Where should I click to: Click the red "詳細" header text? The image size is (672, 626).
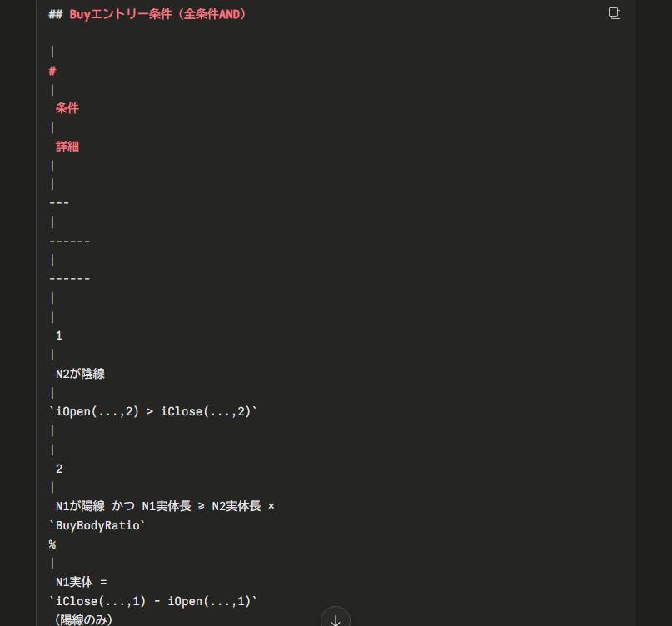(67, 147)
